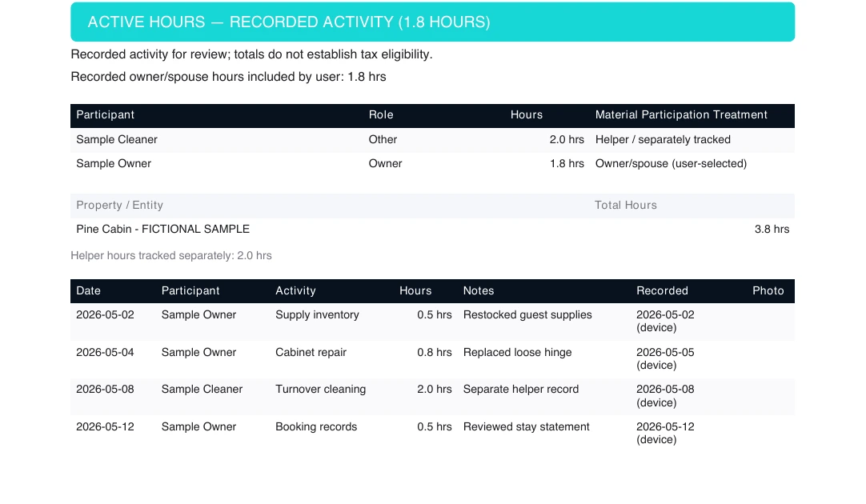
Task: Click Sample Cleaner in the Turnover cleaning row
Action: tap(202, 389)
